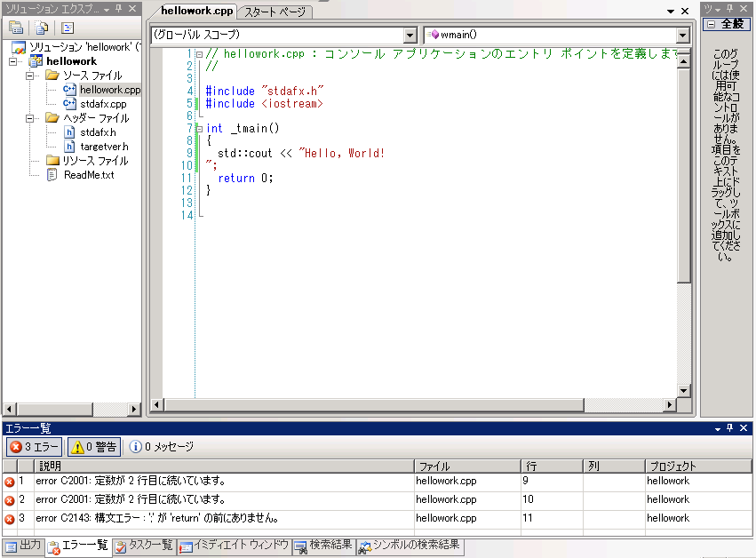Open the ソース ファイル folder
756x558 pixels.
[x=92, y=76]
